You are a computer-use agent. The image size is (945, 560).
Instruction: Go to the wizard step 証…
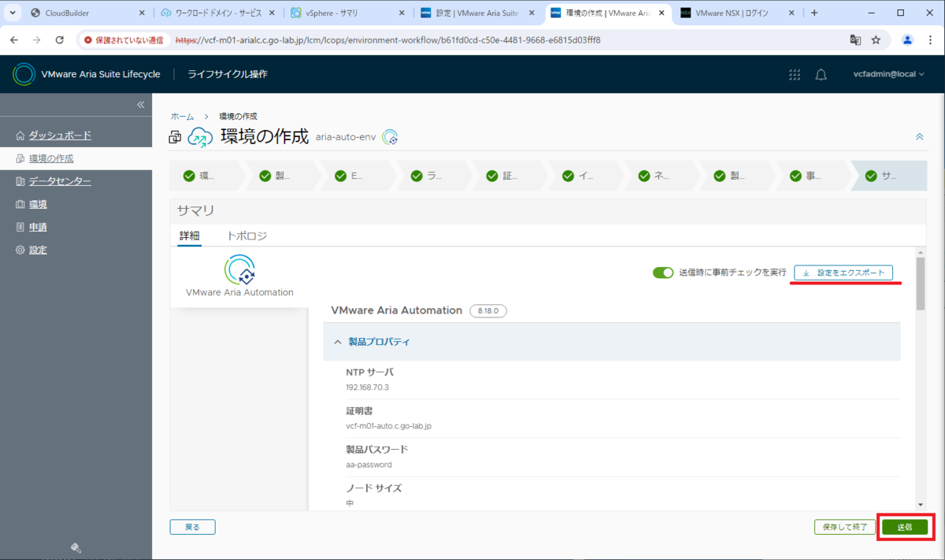click(510, 176)
